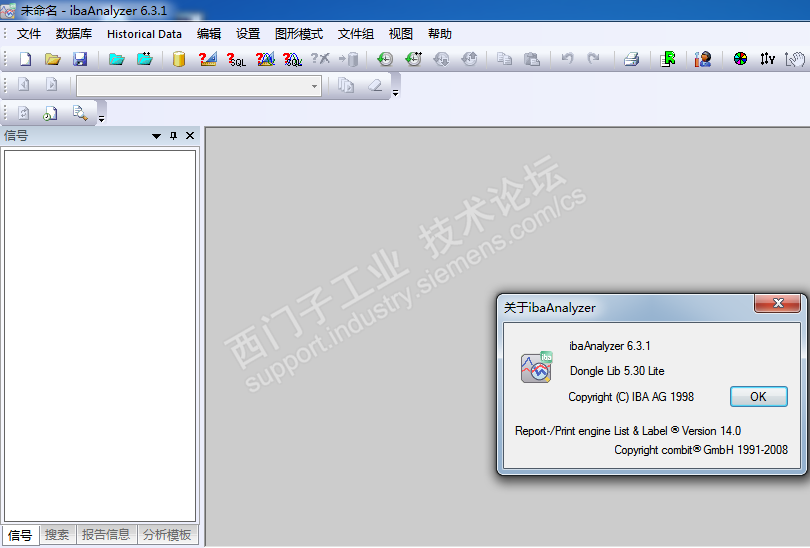Open the 文件 menu

coord(29,34)
